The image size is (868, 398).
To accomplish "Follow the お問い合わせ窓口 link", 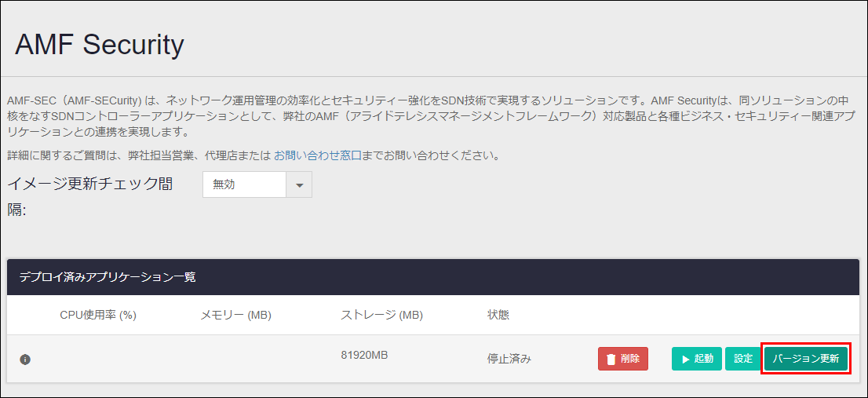I will 318,155.
